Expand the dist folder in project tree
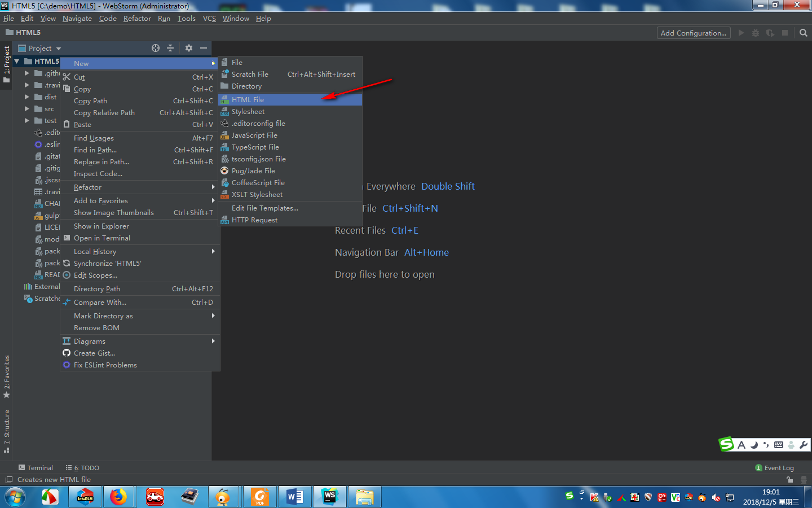The width and height of the screenshot is (812, 508). pos(27,97)
